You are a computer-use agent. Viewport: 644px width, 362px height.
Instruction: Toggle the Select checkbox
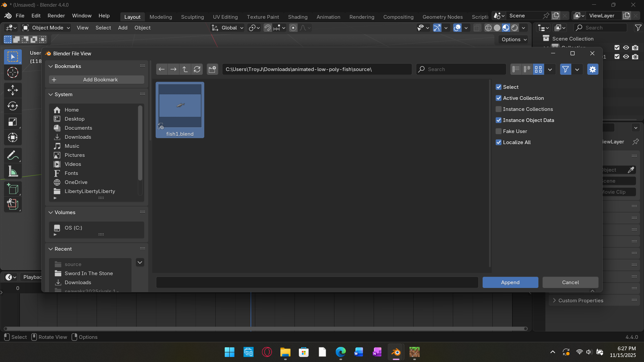[498, 87]
